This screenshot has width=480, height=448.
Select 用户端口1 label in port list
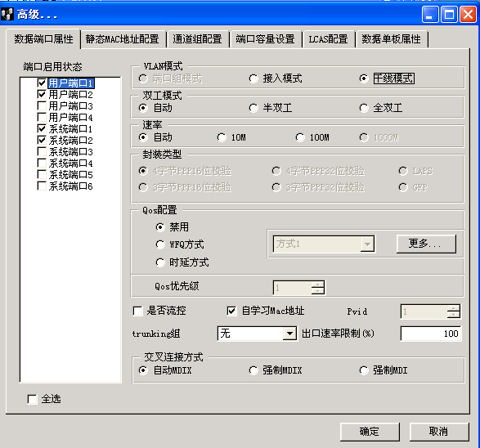tap(71, 83)
